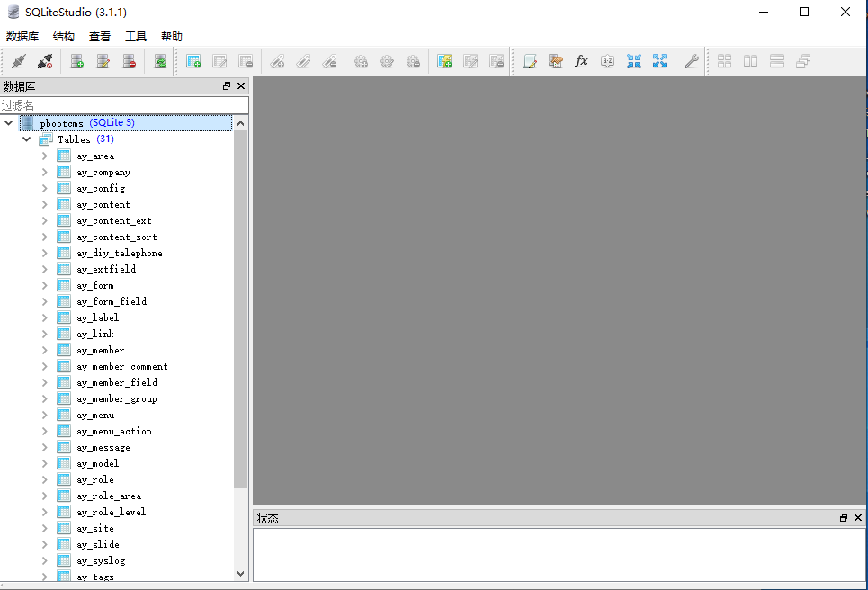Expand the ay_content_sort table
Image resolution: width=868 pixels, height=590 pixels.
[45, 237]
